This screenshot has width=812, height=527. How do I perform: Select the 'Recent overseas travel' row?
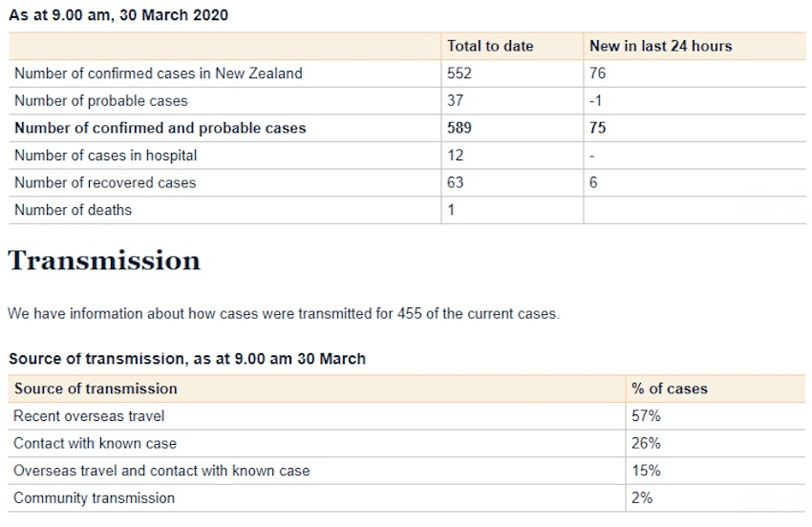click(x=89, y=416)
